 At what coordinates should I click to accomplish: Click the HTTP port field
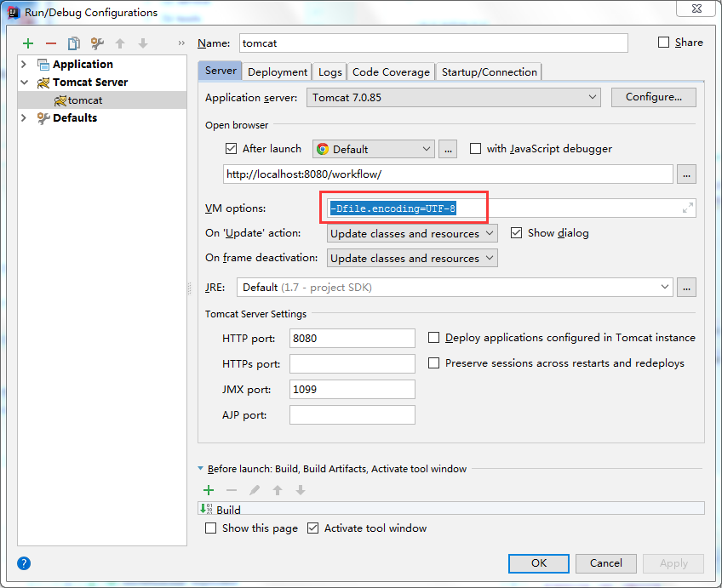[x=352, y=338]
